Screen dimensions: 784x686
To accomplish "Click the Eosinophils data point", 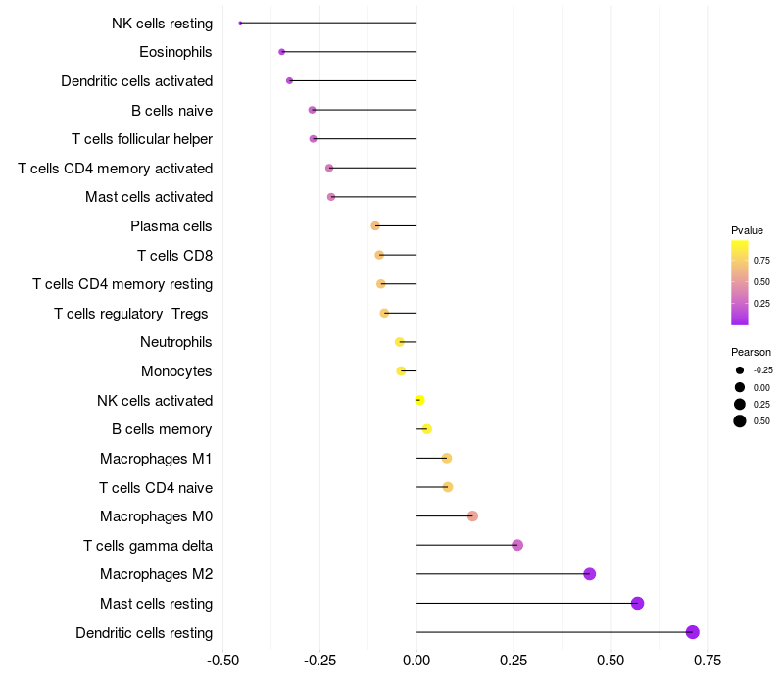I will click(281, 52).
